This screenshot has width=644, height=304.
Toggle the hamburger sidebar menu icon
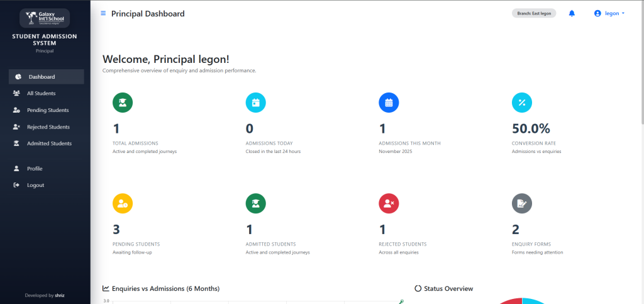[103, 13]
